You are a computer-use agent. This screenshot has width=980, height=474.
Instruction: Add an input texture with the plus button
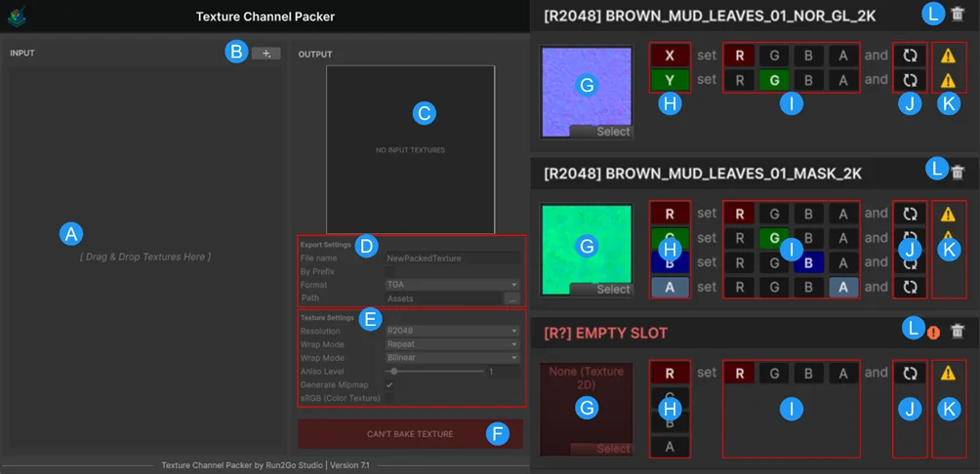click(x=266, y=54)
